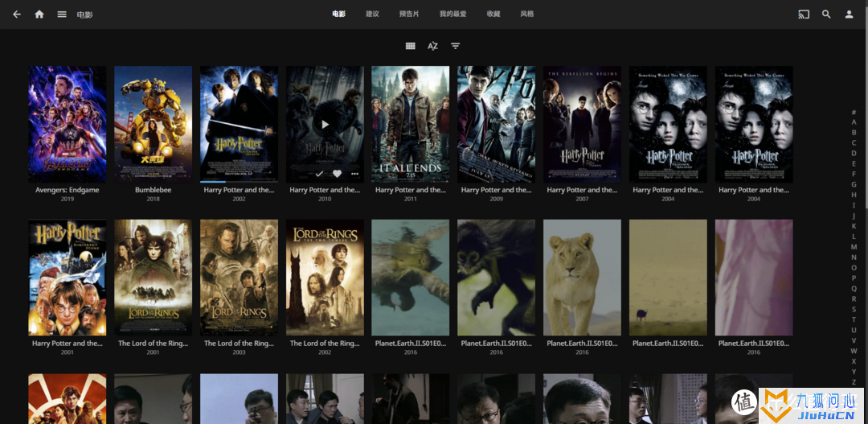Open the Avengers: Endgame poster
This screenshot has height=424, width=868.
68,125
